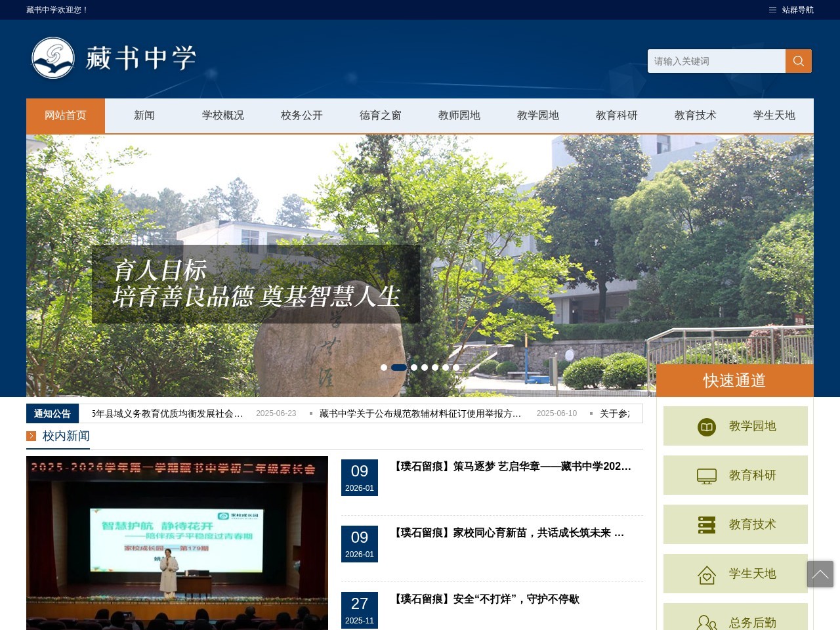
Task: Click the 请输入关键词 search field
Action: click(716, 61)
